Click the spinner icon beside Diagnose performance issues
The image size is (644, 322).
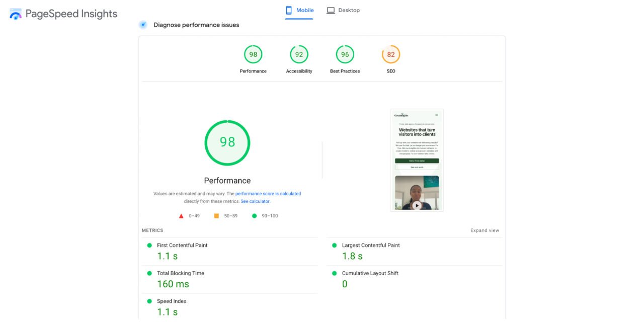point(143,24)
